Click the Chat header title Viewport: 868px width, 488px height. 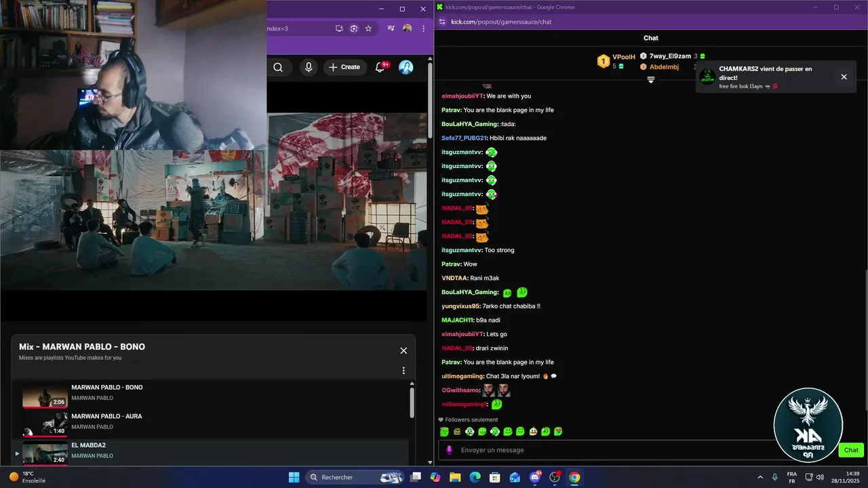pos(651,38)
